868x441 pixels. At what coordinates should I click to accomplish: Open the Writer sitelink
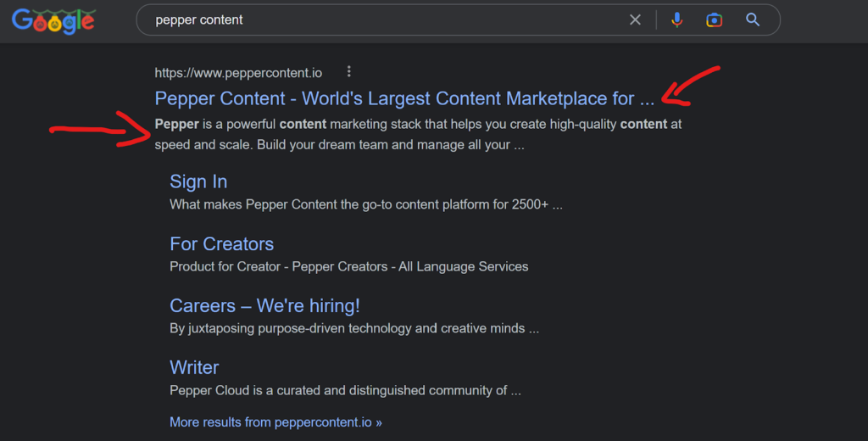click(x=194, y=367)
